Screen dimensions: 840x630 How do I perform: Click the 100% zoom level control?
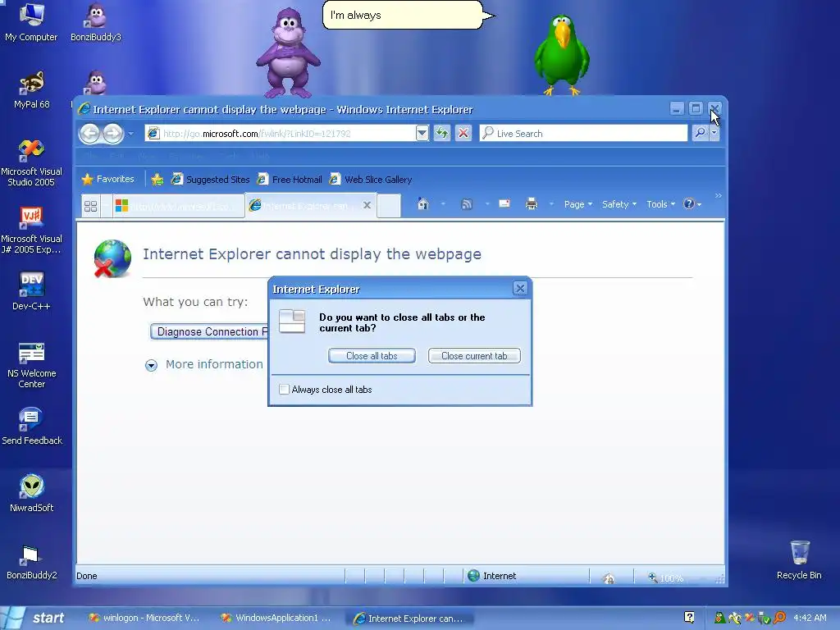point(666,577)
